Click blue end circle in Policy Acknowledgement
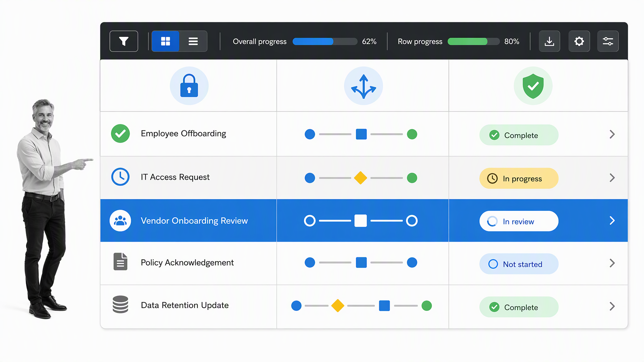The image size is (644, 362). [412, 262]
